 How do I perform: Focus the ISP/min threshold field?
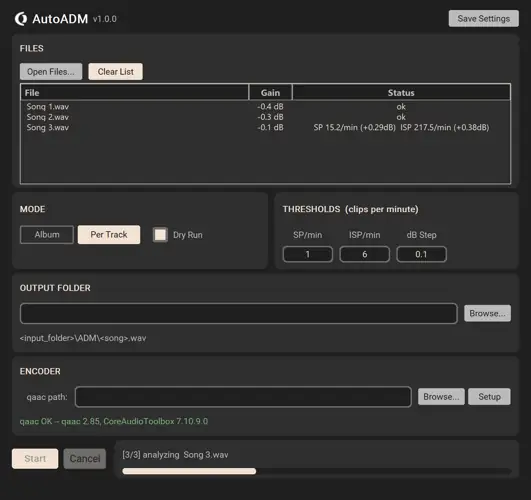click(x=364, y=254)
